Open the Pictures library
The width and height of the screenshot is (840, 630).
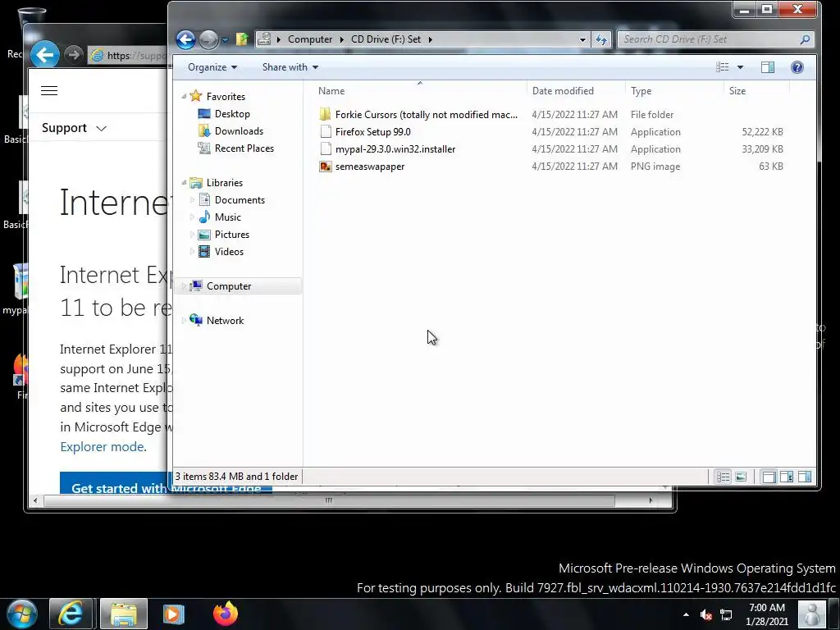tap(231, 234)
